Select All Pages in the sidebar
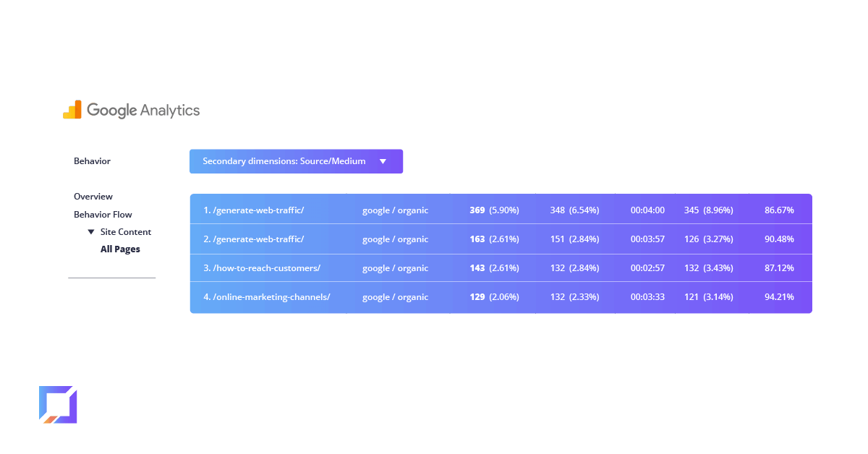The image size is (868, 454). [120, 249]
